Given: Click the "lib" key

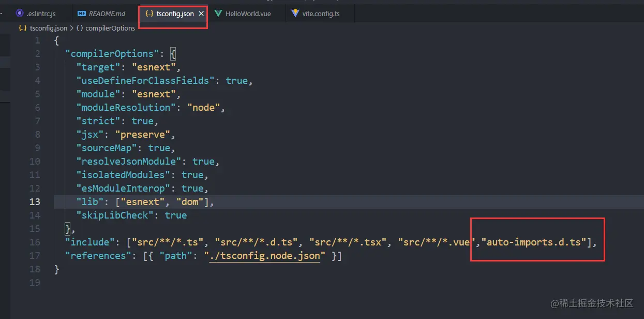Looking at the screenshot, I should tap(90, 201).
